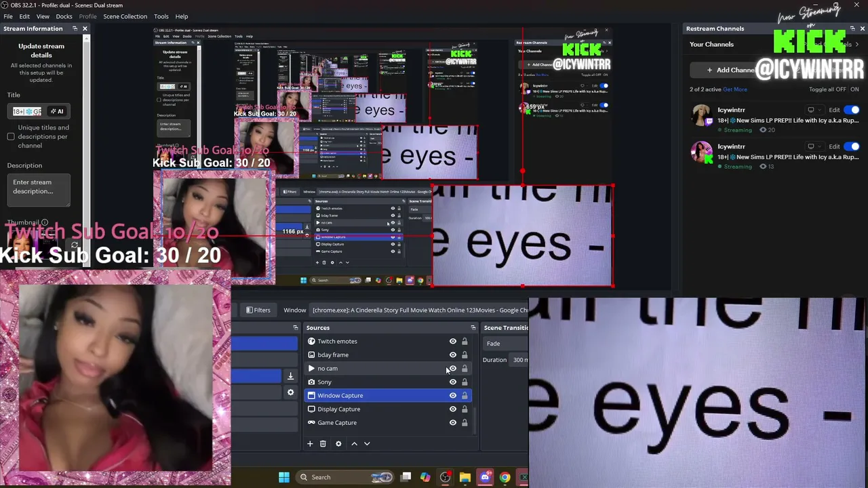
Task: Click the bday frame image source icon
Action: [x=311, y=354]
